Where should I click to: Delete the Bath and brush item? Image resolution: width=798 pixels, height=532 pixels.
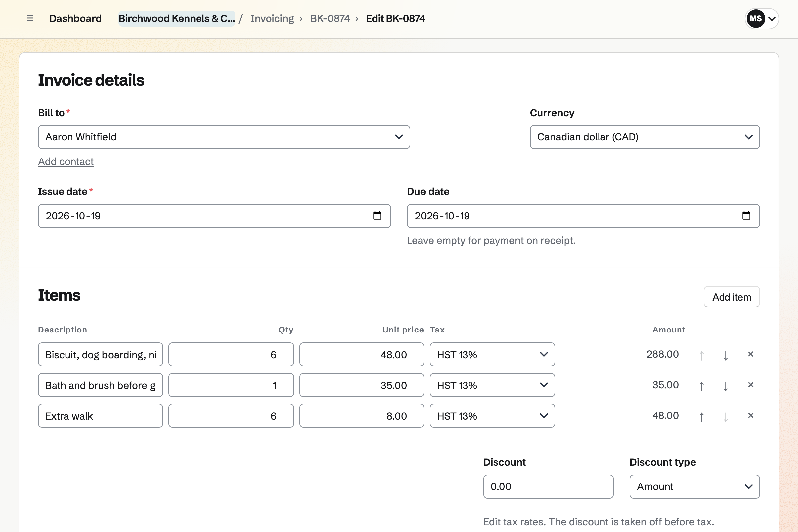(x=751, y=385)
